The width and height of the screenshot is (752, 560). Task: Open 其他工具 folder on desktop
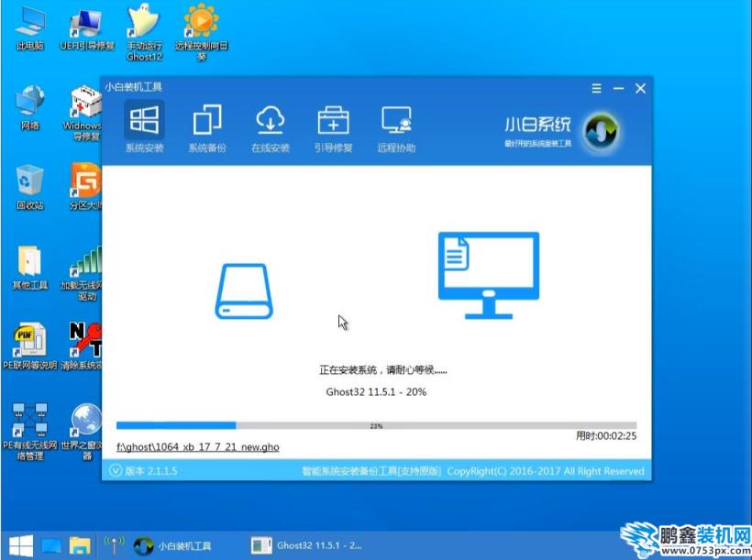[29, 268]
